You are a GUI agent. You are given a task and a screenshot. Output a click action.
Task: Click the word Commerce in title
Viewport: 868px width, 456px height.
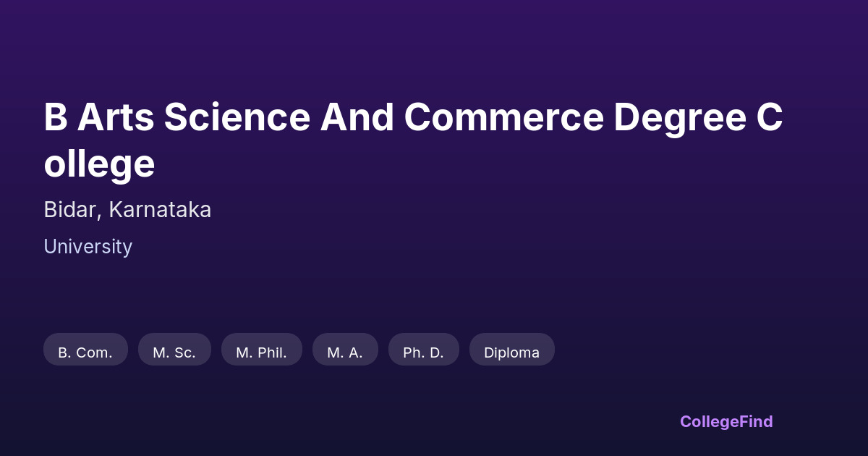(x=503, y=117)
